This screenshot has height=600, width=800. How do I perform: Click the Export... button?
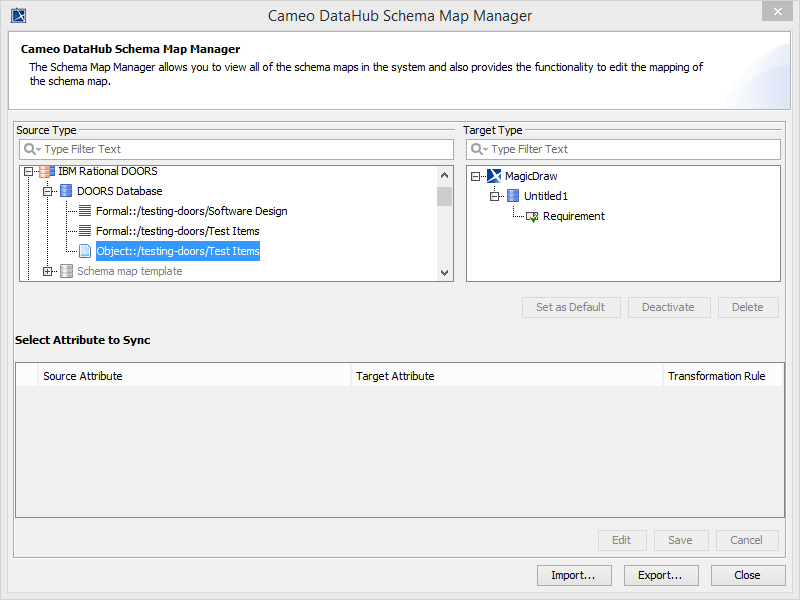point(660,575)
